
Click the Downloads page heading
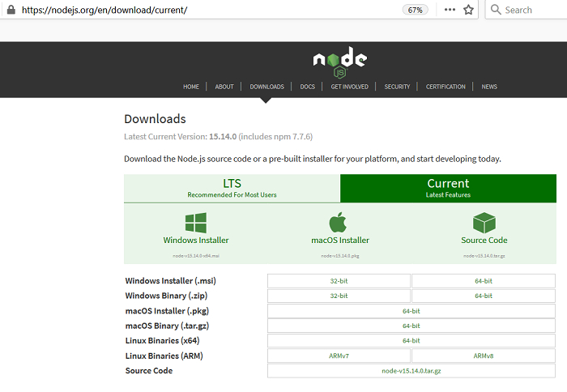[x=155, y=119]
